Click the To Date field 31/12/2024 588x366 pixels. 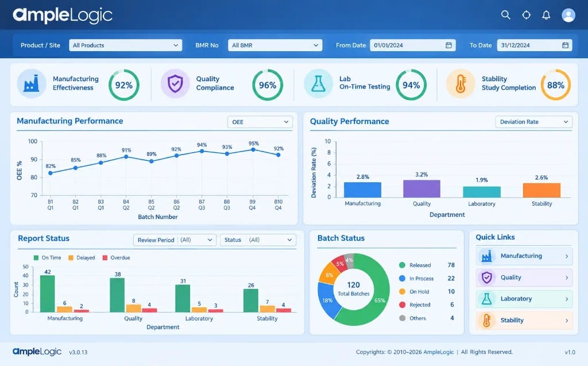tap(535, 45)
